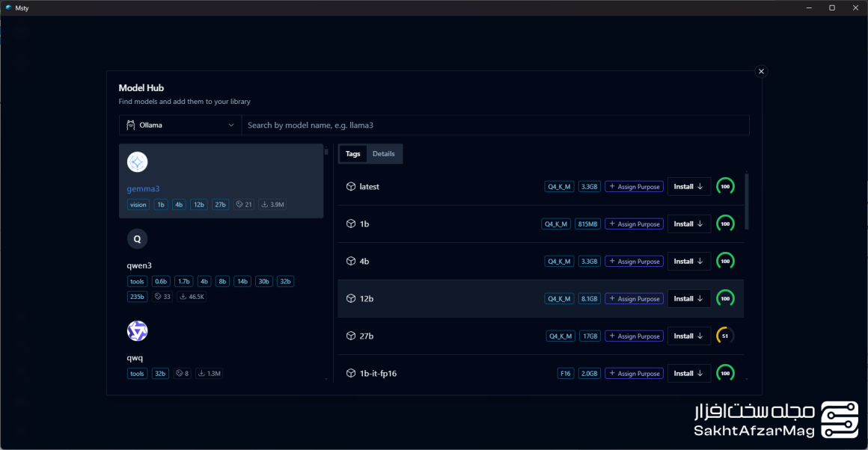Close the Model Hub dialog with the X
Image resolution: width=868 pixels, height=450 pixels.
761,71
